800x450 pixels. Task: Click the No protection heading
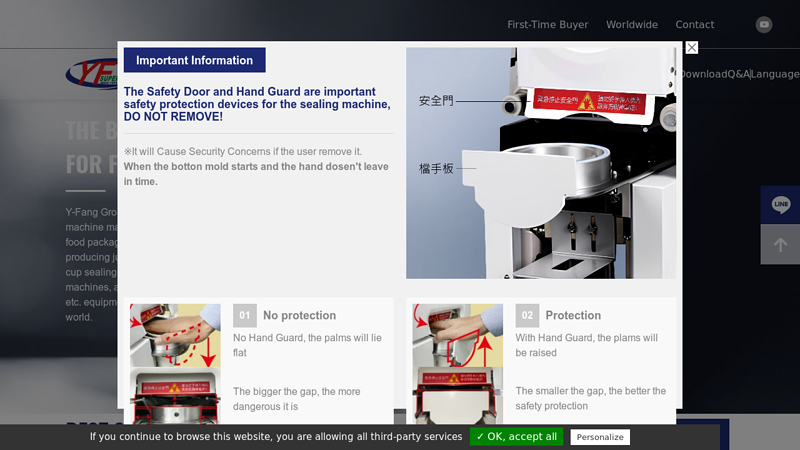tap(299, 315)
